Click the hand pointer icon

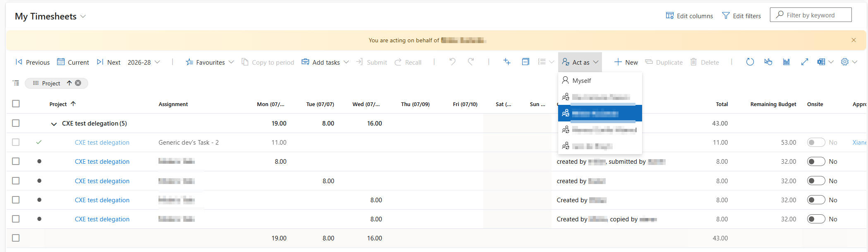pyautogui.click(x=768, y=62)
